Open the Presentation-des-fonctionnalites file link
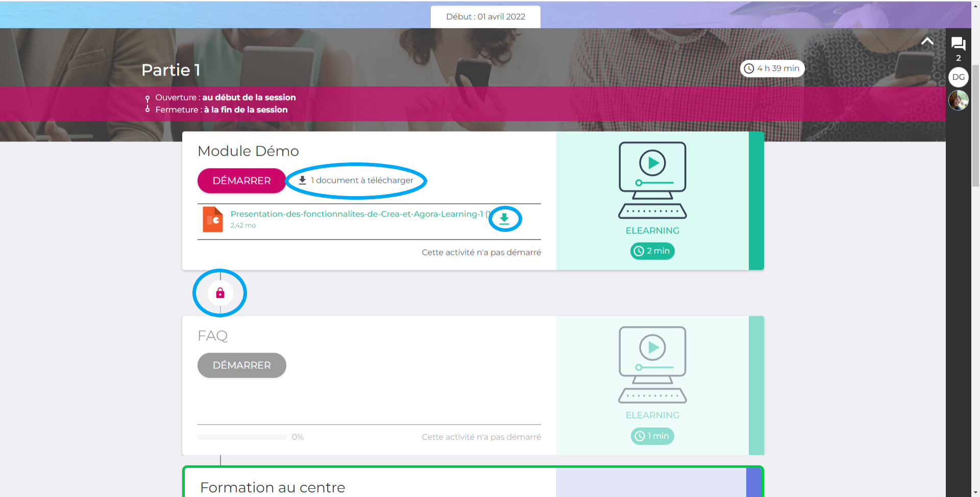Viewport: 980px width, 497px height. pyautogui.click(x=356, y=214)
